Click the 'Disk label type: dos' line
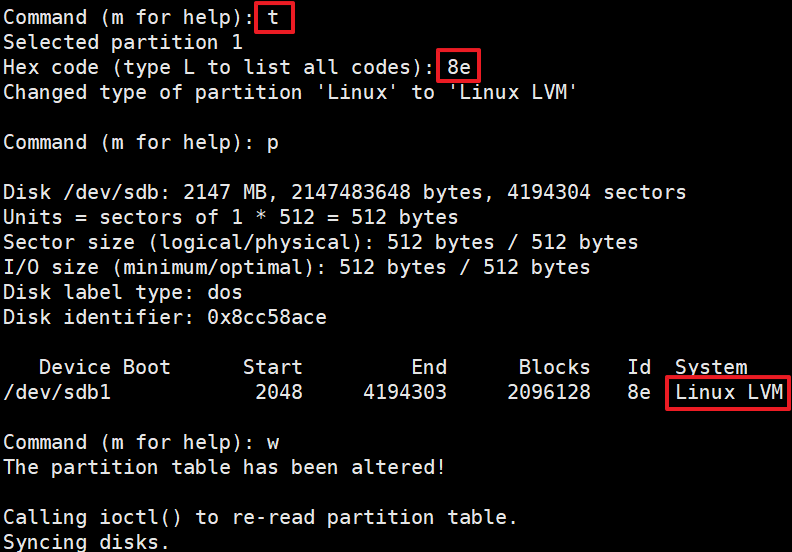The height and width of the screenshot is (552, 792). point(122,292)
